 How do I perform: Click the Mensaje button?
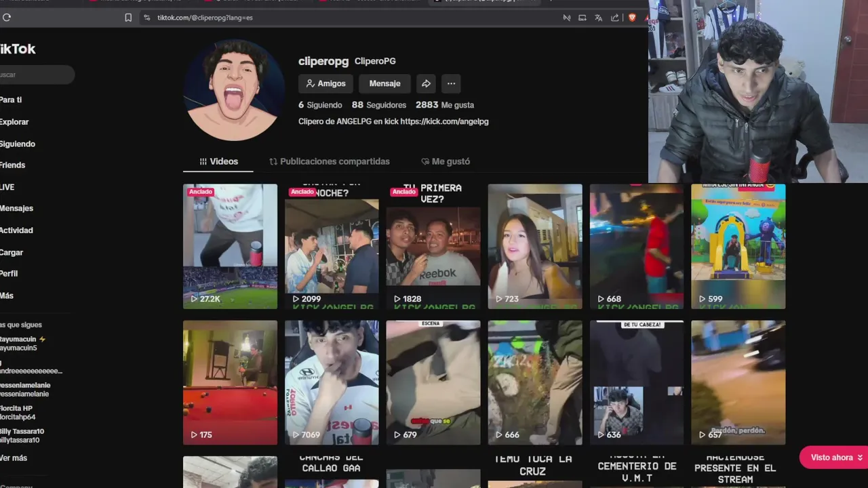pyautogui.click(x=384, y=83)
